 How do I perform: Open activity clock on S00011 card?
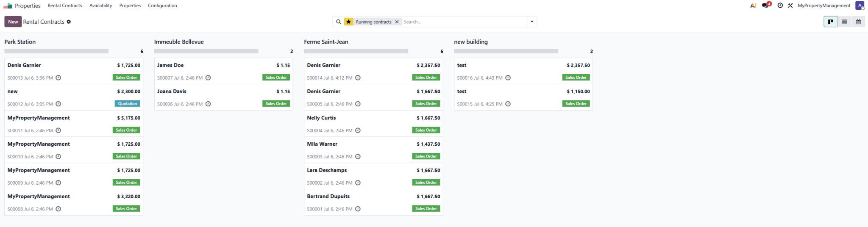click(58, 130)
